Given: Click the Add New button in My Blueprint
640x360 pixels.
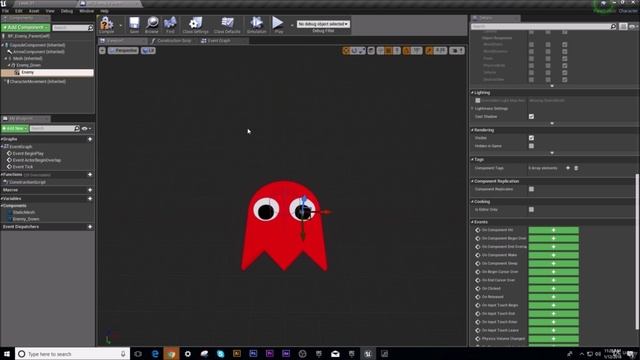Looking at the screenshot, I should [x=15, y=129].
